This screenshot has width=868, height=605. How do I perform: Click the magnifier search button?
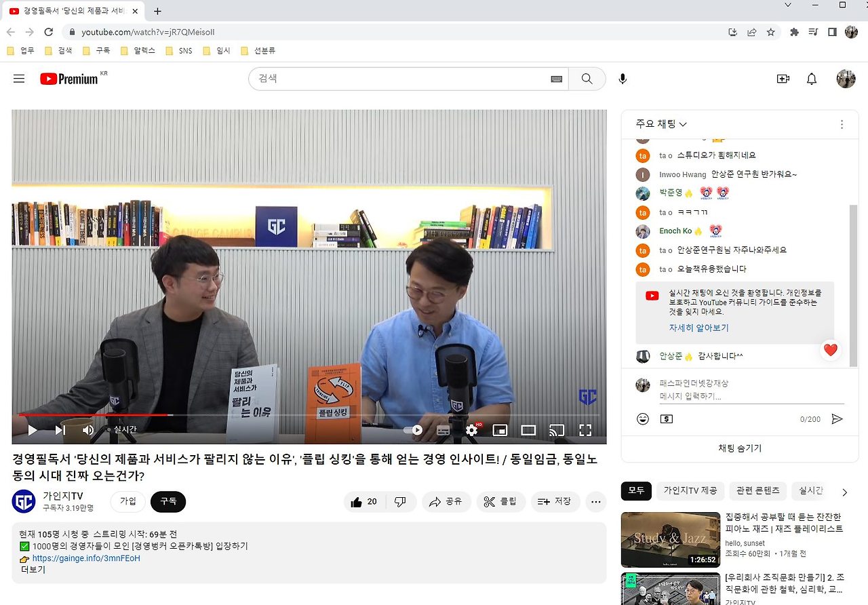pos(587,79)
